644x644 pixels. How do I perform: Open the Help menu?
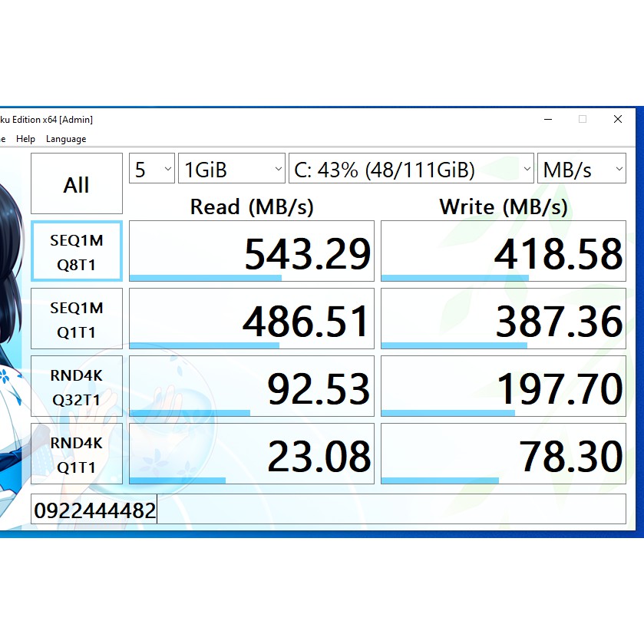[x=25, y=139]
